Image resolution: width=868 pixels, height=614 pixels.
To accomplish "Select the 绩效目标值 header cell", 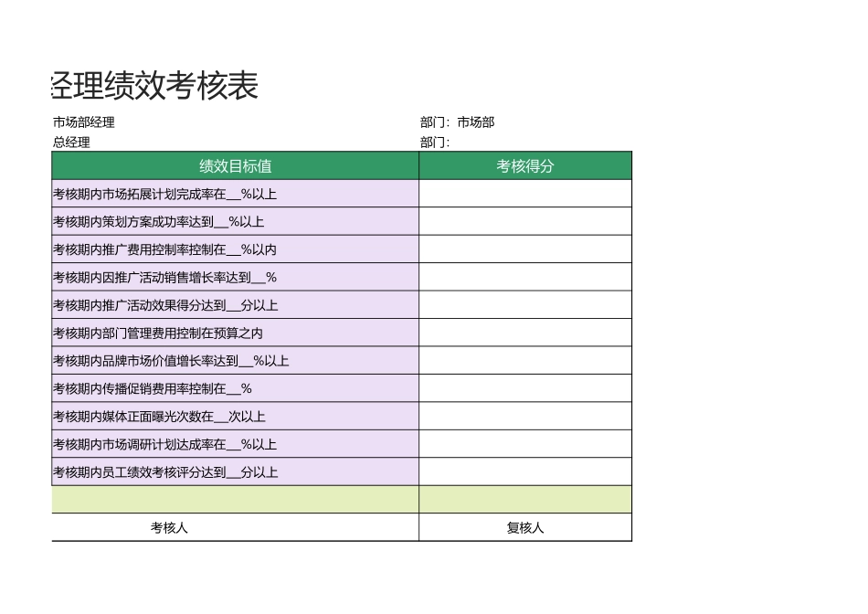I will coord(235,166).
